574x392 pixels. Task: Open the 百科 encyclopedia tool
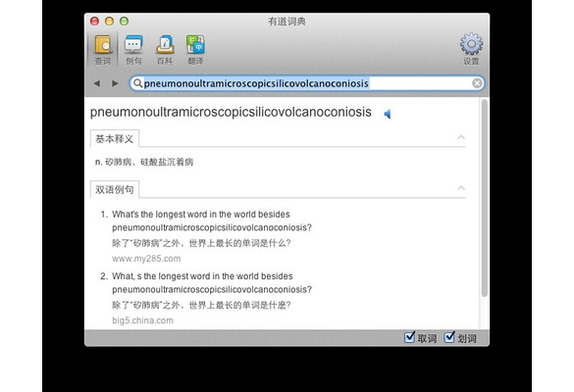pyautogui.click(x=165, y=50)
